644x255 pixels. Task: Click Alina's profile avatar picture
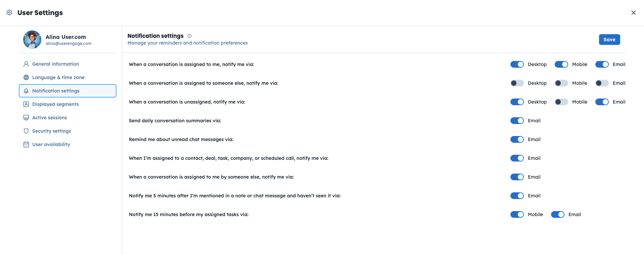32,40
